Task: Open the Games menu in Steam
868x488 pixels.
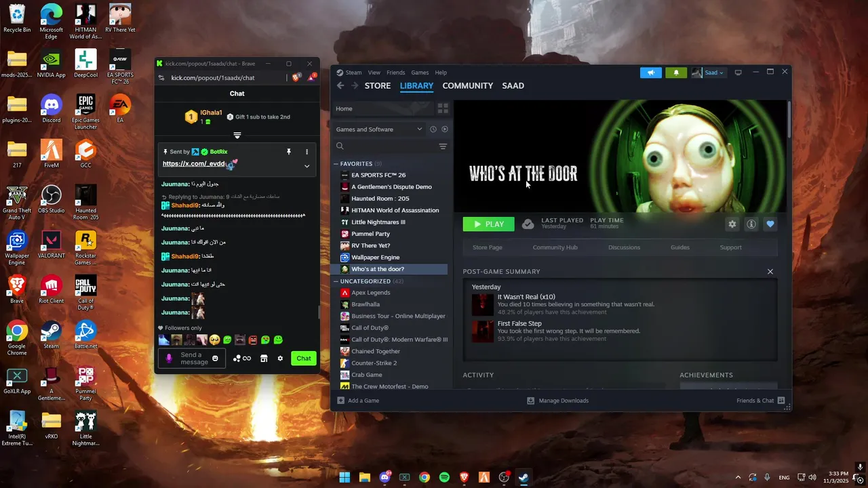Action: pyautogui.click(x=420, y=73)
